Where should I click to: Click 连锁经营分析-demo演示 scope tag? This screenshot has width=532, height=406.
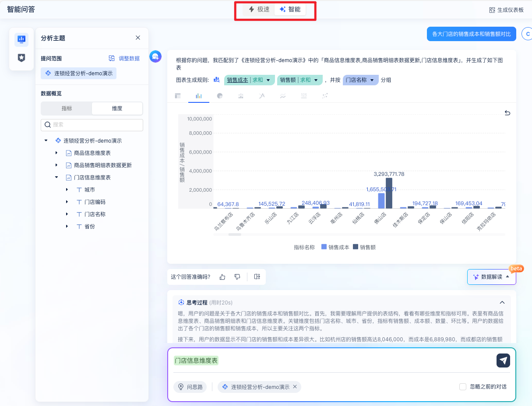pyautogui.click(x=79, y=73)
